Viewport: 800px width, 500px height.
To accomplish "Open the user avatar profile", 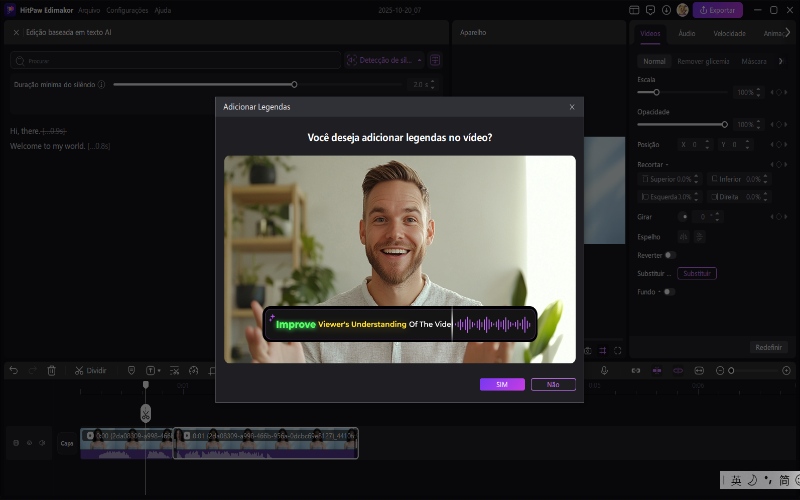I will [x=683, y=10].
